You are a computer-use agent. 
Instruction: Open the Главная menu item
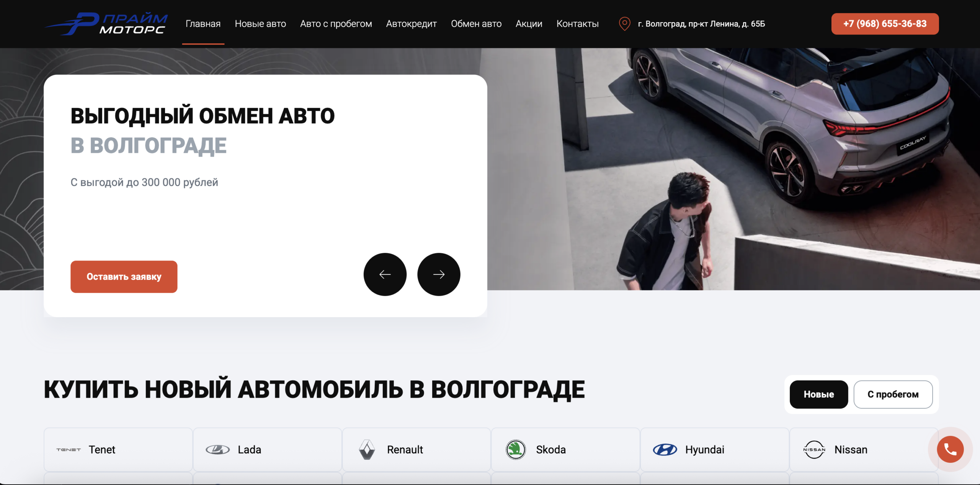click(203, 24)
